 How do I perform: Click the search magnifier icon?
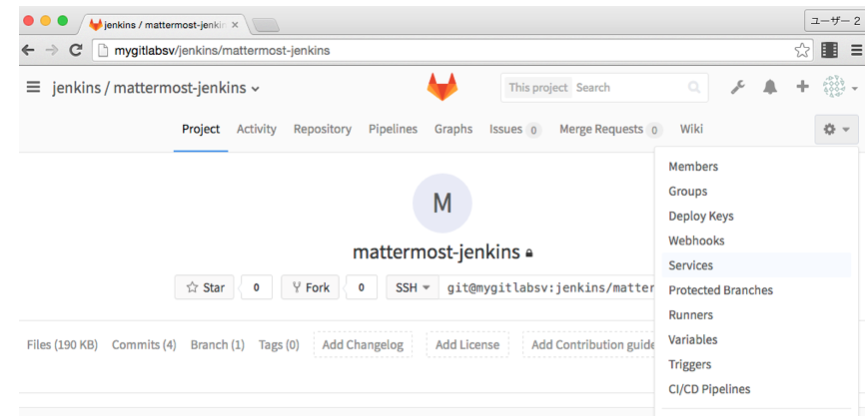pyautogui.click(x=694, y=87)
